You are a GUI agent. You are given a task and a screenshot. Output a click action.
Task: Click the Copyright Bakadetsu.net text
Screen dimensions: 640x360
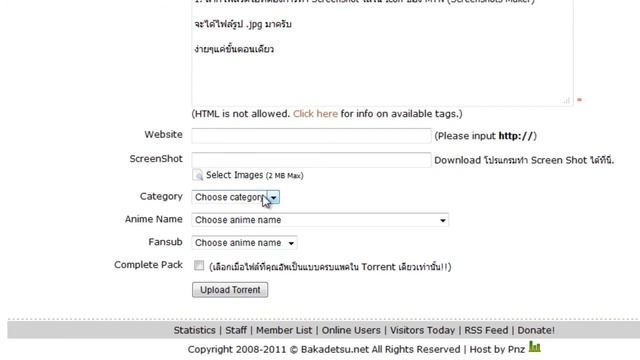pyautogui.click(x=324, y=349)
